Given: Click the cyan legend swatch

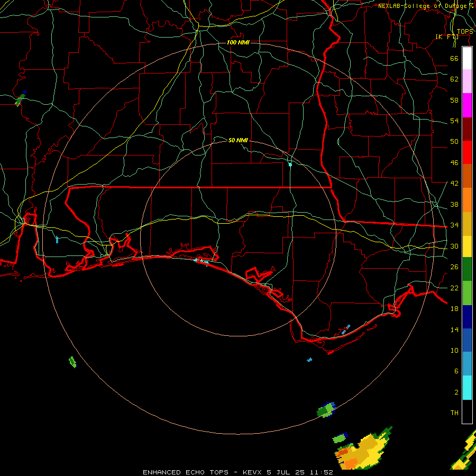Looking at the screenshot, I should coord(467,388).
